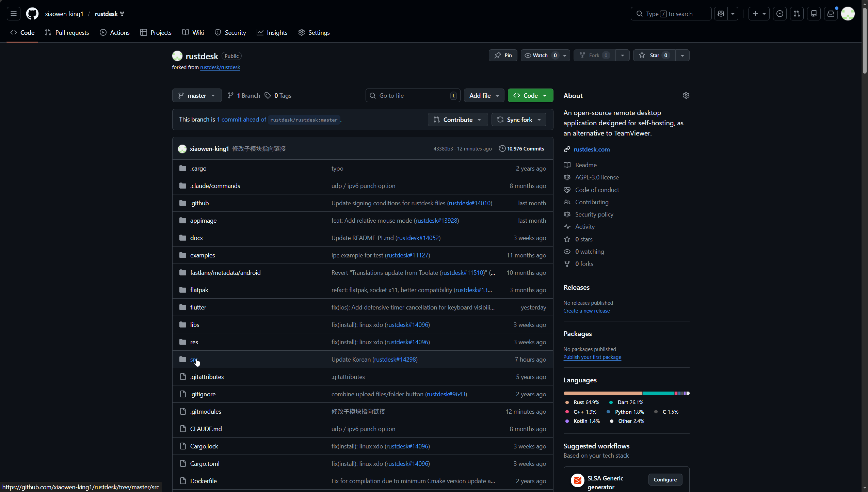Screen dimensions: 868x492
Task: Pin the rustdesk repository
Action: [503, 55]
